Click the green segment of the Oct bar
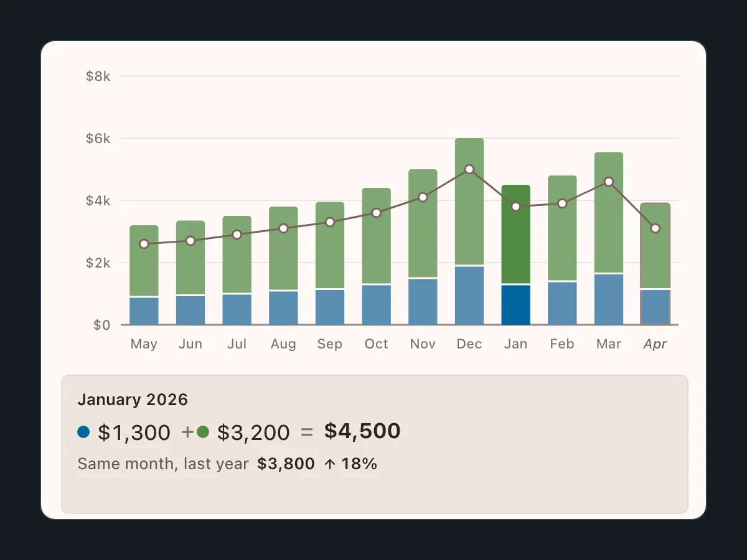The height and width of the screenshot is (560, 747). [377, 236]
